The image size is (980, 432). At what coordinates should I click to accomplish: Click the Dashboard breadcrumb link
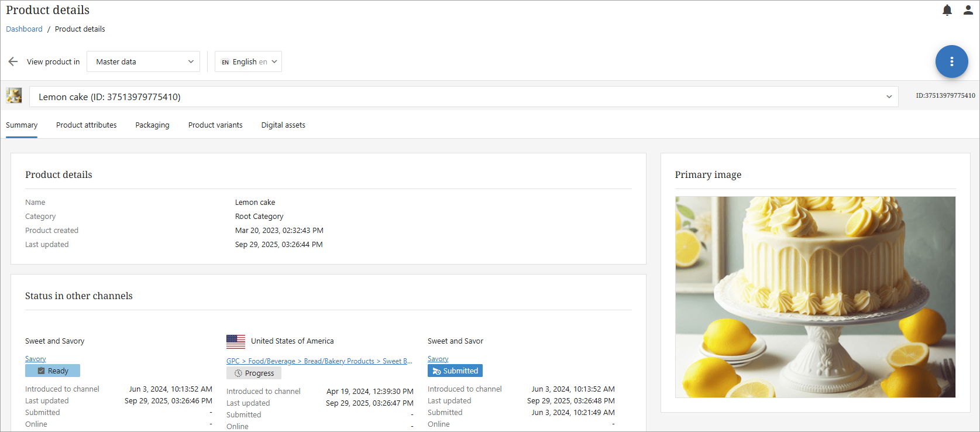(24, 29)
